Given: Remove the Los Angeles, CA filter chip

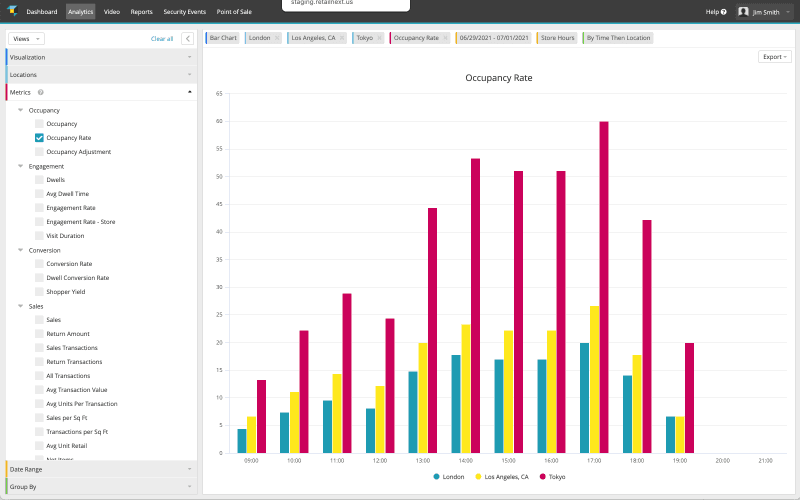Looking at the screenshot, I should pos(341,38).
